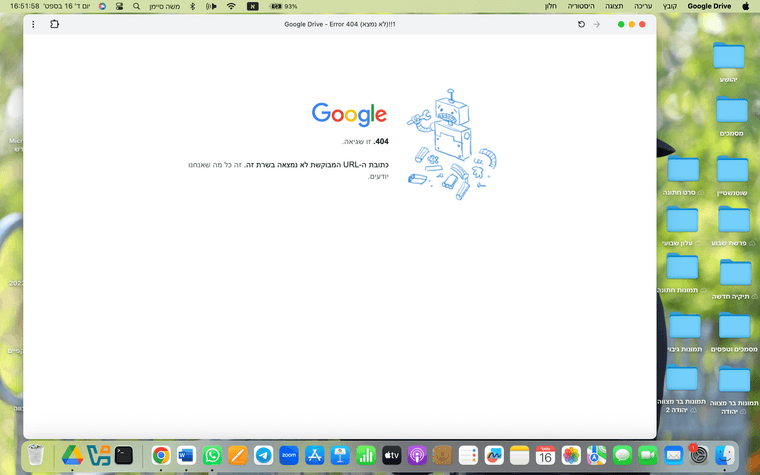
Task: Open Keynote from the dock
Action: (340, 456)
